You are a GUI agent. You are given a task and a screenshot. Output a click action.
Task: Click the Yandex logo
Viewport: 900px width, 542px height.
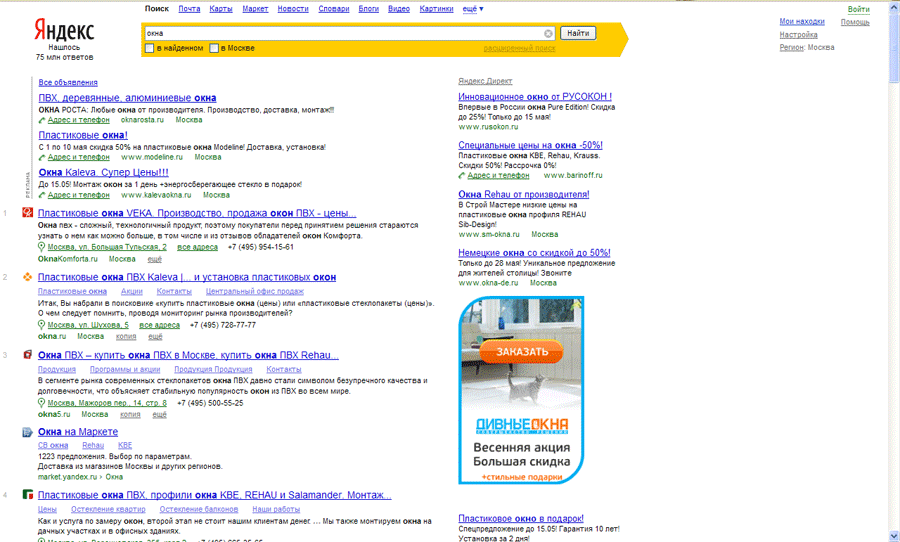[64, 30]
